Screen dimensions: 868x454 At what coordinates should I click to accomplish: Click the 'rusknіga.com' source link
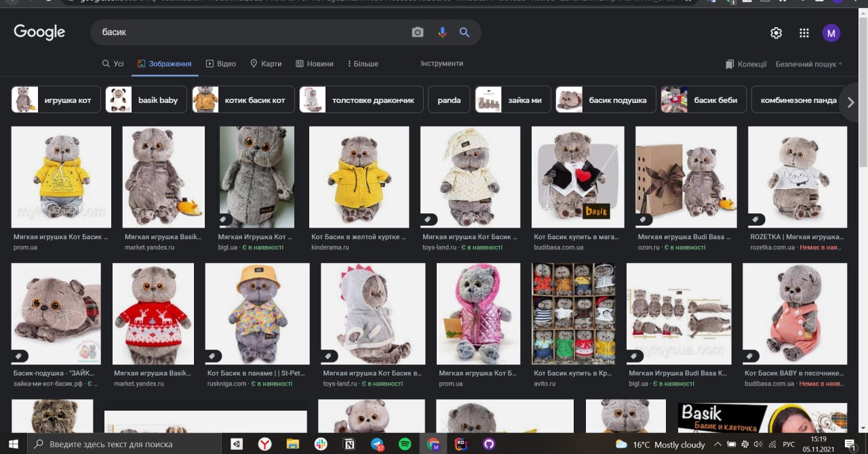point(227,384)
